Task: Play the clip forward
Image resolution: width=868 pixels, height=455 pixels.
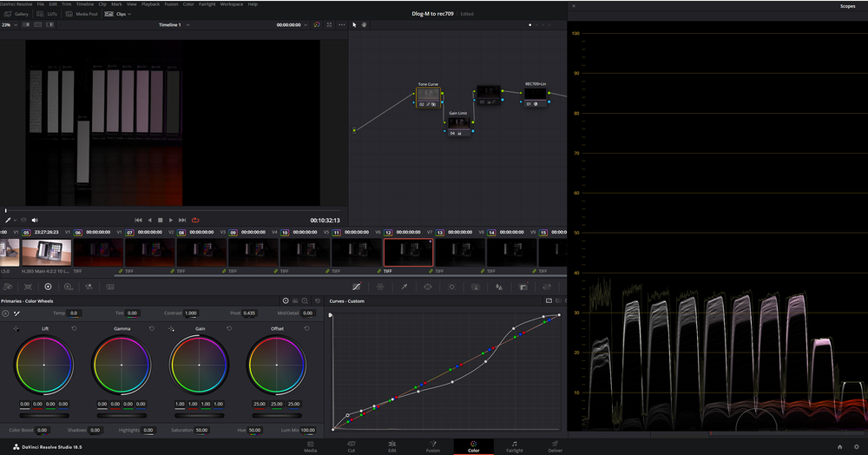Action: tap(171, 221)
